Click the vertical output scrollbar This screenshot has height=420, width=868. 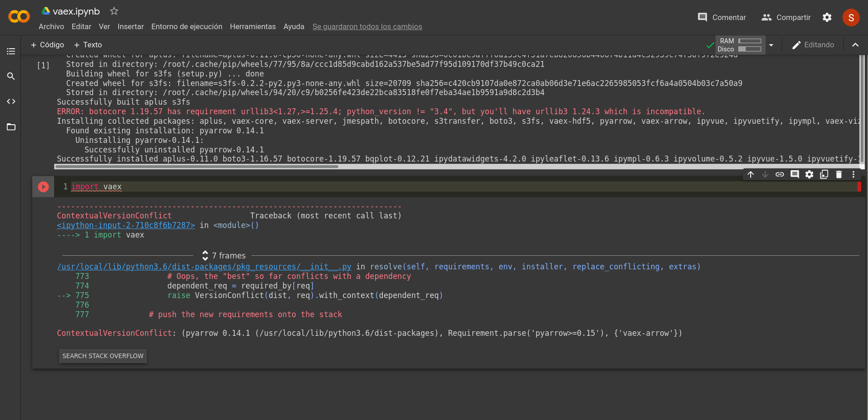click(x=862, y=109)
